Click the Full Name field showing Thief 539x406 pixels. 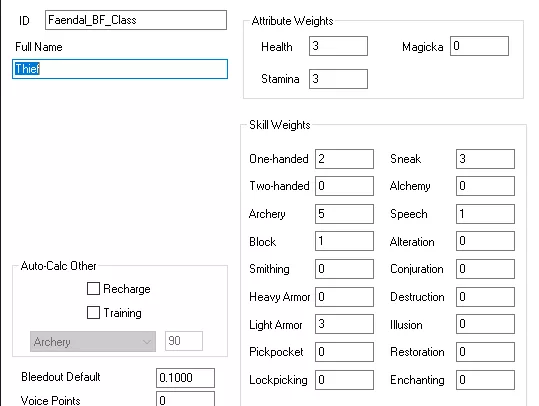[x=120, y=69]
